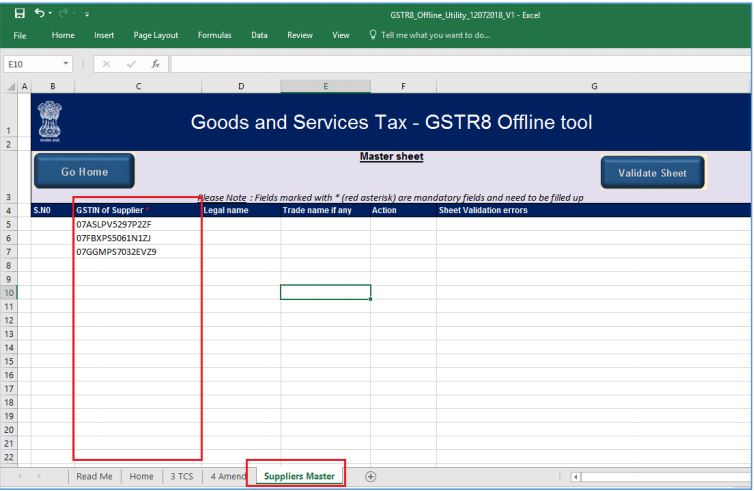
Task: Click the Enter checkmark formula bar icon
Action: tap(131, 64)
